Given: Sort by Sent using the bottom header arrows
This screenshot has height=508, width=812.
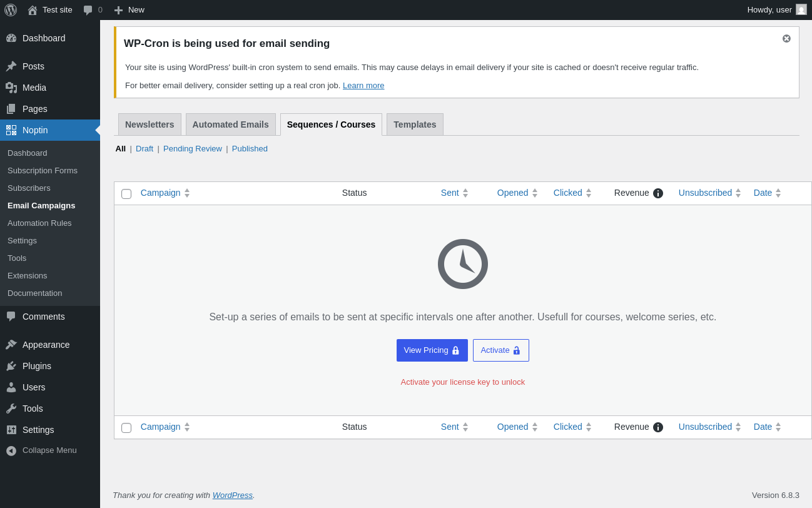Looking at the screenshot, I should point(465,427).
